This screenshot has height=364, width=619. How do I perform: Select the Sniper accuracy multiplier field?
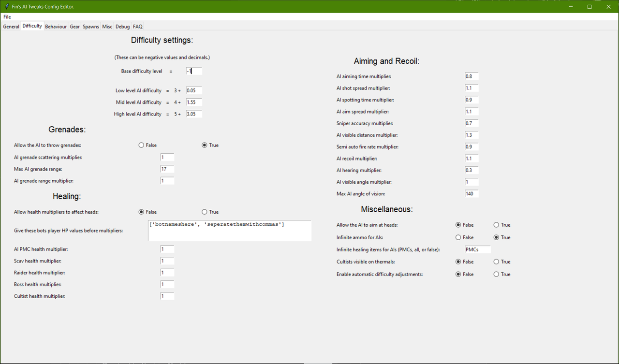(x=471, y=123)
